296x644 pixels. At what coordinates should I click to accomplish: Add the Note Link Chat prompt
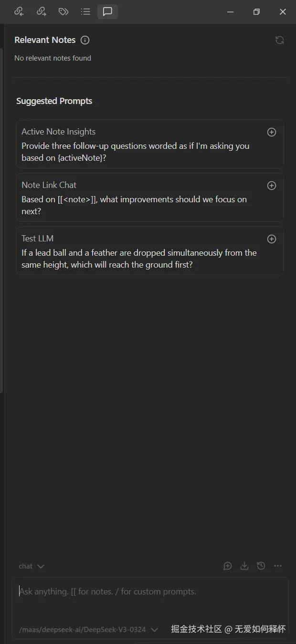[272, 186]
